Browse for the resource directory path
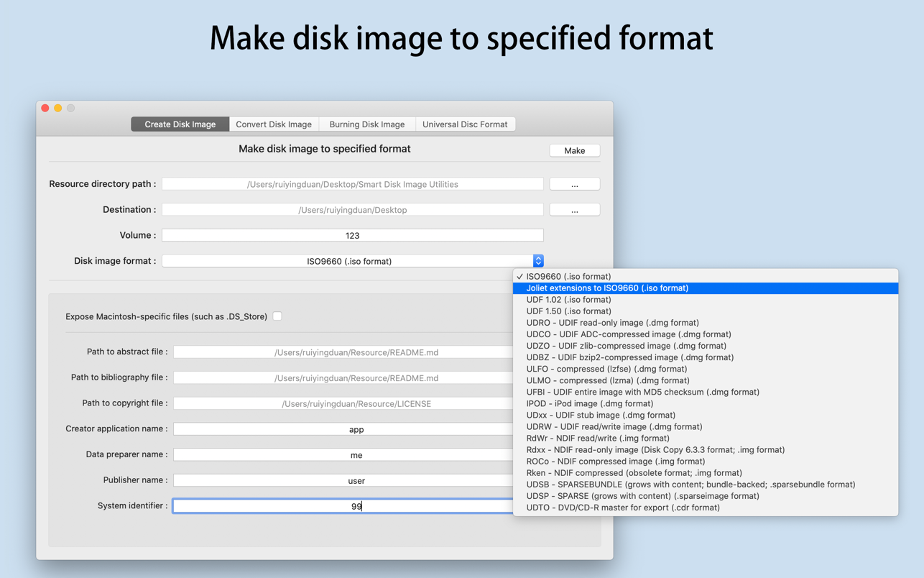The height and width of the screenshot is (578, 924). click(574, 185)
